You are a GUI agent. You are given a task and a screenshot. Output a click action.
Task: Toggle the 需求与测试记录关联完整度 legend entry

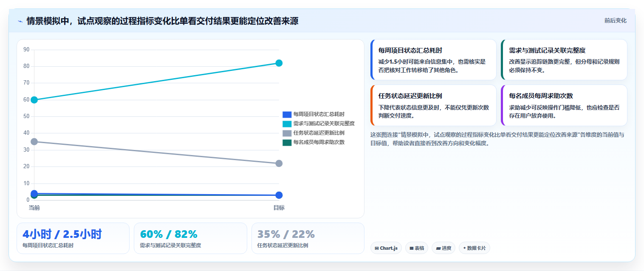pos(319,124)
